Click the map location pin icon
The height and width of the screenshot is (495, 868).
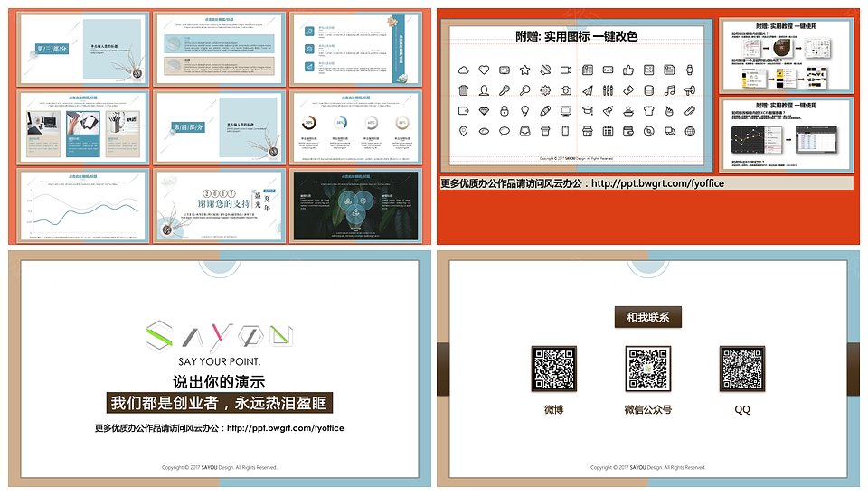pyautogui.click(x=463, y=131)
